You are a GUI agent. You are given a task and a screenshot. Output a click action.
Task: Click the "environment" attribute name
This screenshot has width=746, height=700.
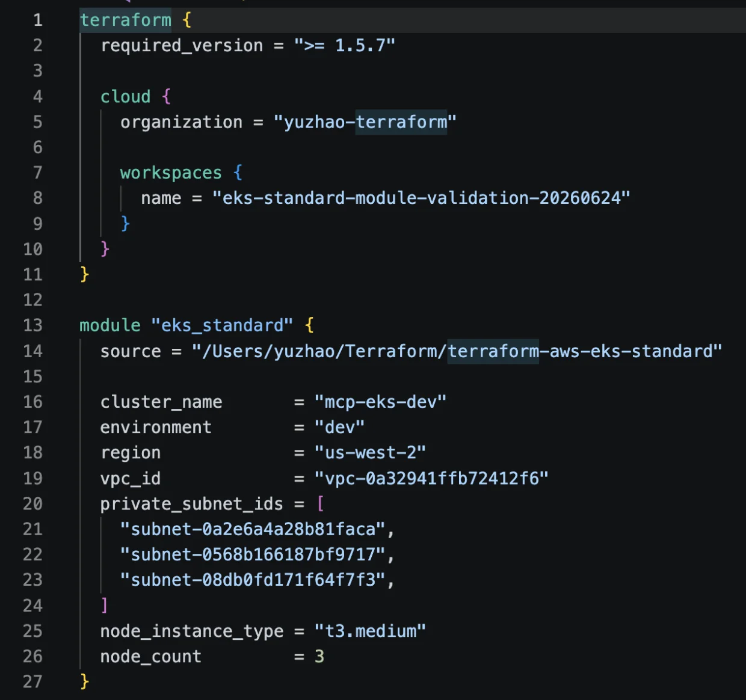tap(156, 428)
